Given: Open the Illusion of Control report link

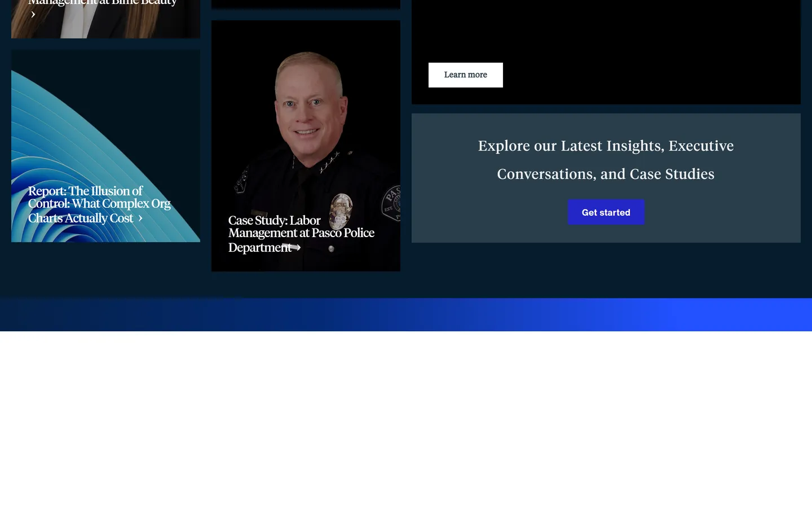Looking at the screenshot, I should tap(99, 204).
